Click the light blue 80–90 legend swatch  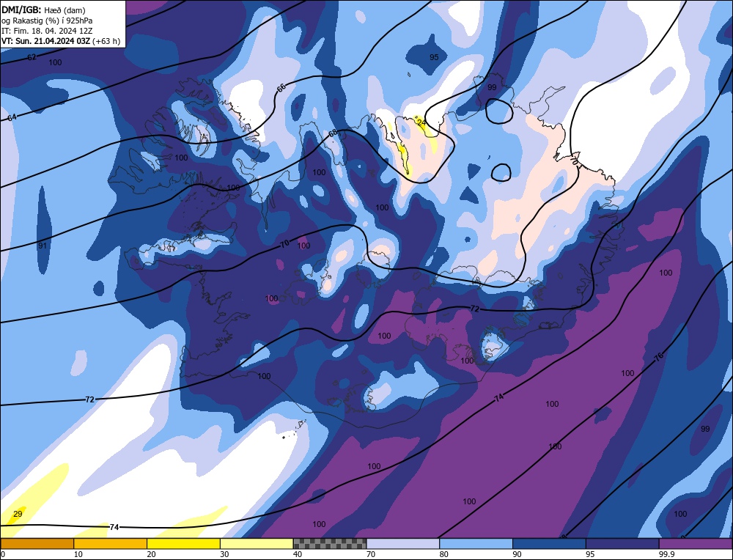tap(476, 543)
